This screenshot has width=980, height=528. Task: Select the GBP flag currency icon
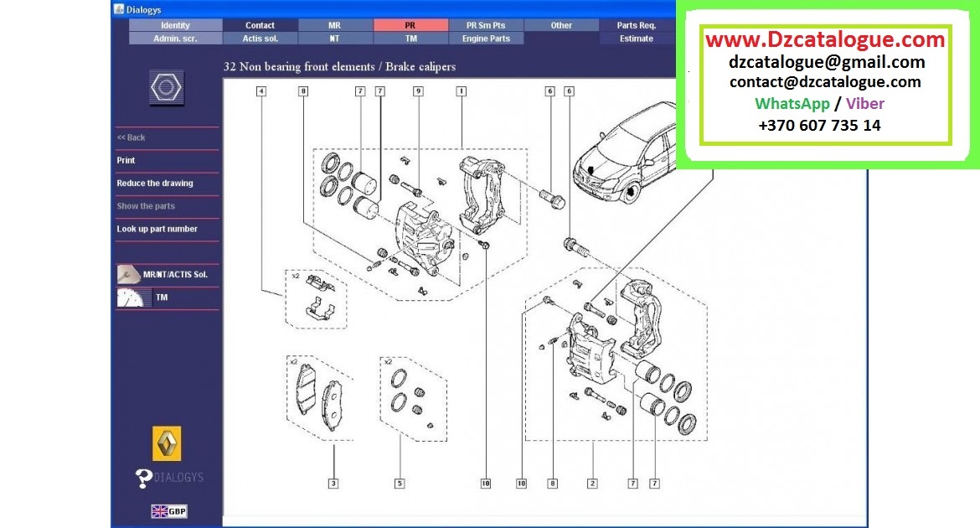click(x=168, y=511)
